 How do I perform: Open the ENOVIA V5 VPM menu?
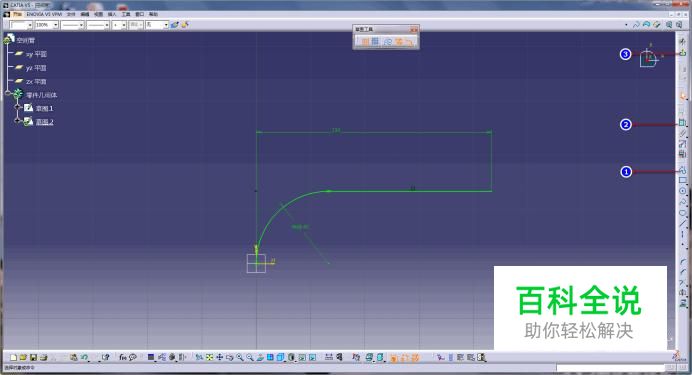44,14
